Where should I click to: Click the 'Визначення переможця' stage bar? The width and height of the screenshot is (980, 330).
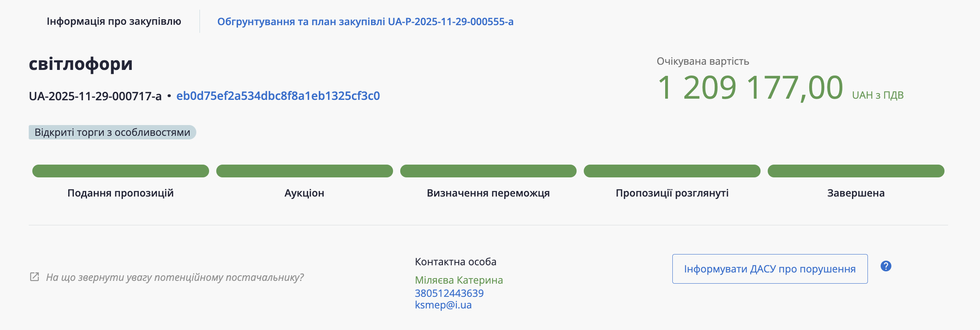(488, 171)
